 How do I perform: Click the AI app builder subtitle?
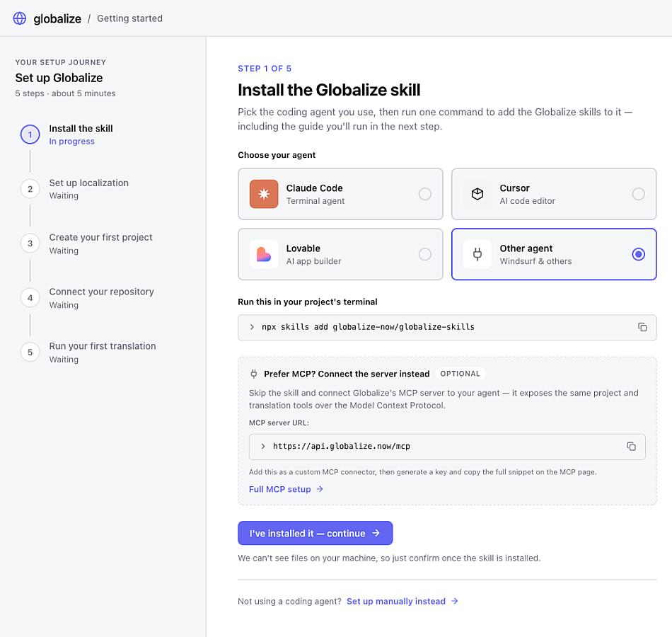[x=313, y=261]
